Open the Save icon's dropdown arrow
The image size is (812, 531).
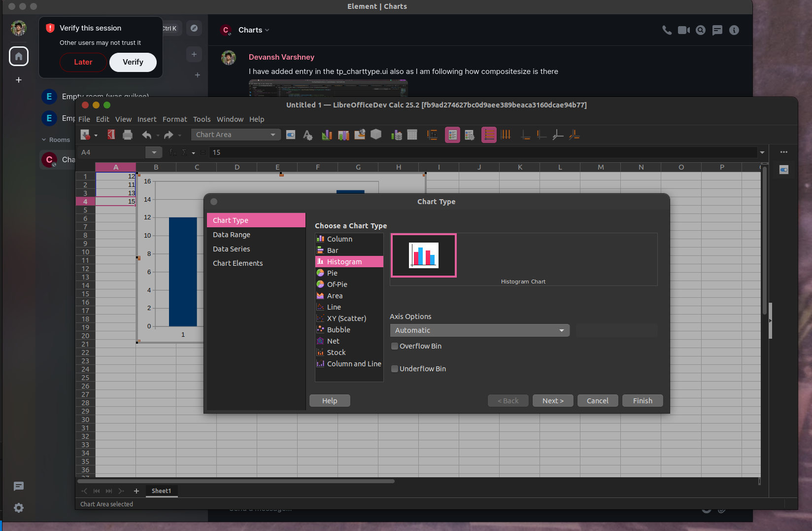tap(96, 135)
